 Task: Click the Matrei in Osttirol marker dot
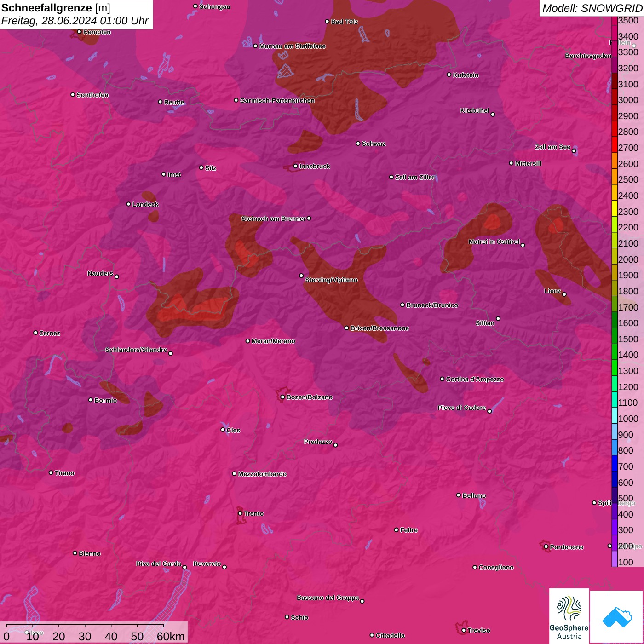[523, 245]
